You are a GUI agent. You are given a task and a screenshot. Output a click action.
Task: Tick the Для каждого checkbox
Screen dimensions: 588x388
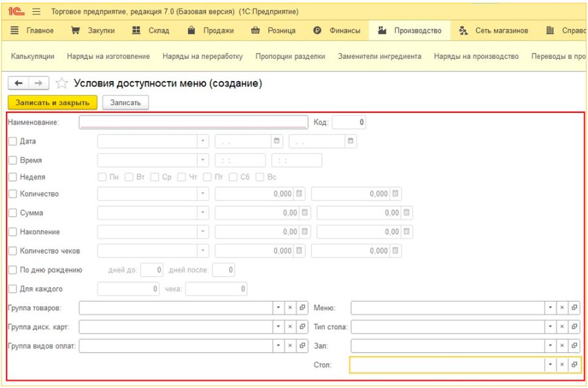13,289
